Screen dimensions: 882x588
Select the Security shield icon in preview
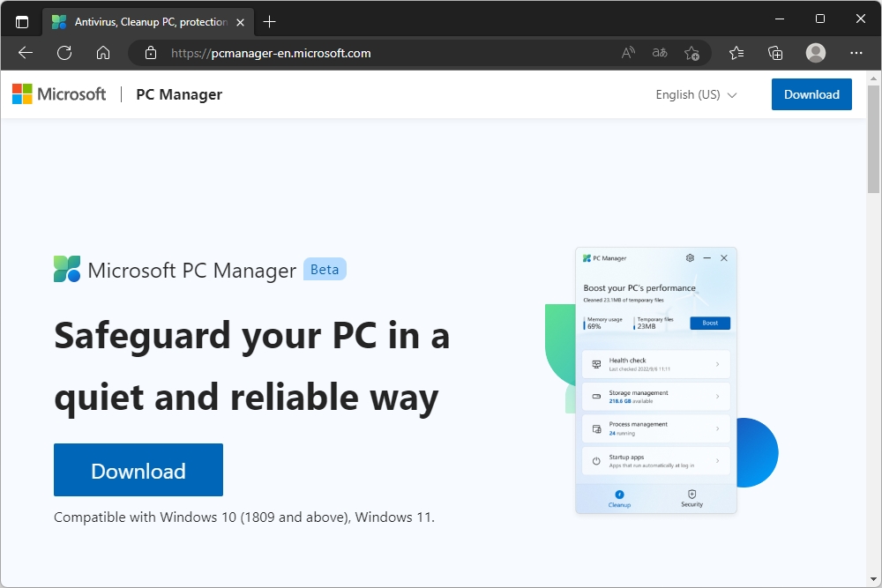(691, 495)
